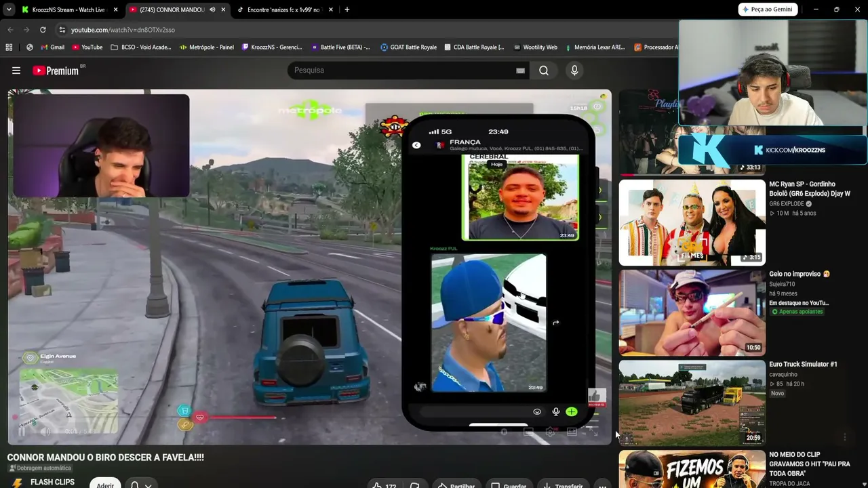Open video player settings gear
Screen dimensions: 868x488
550,432
